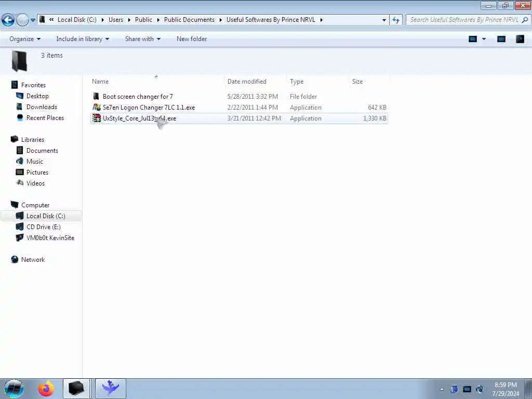
Task: Click the 1,330 KB size cell
Action: pos(375,118)
